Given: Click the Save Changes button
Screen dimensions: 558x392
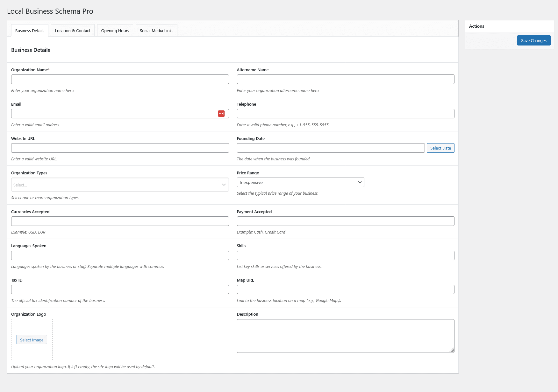Looking at the screenshot, I should tap(534, 40).
